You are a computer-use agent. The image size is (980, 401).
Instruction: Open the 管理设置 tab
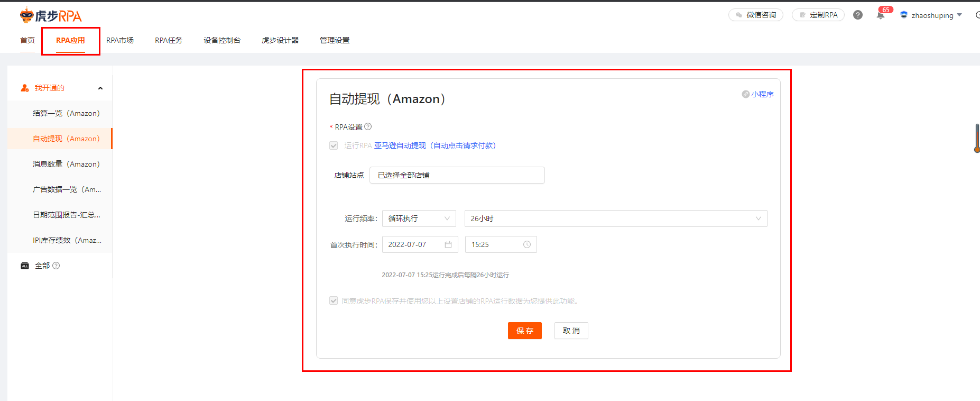click(x=335, y=40)
